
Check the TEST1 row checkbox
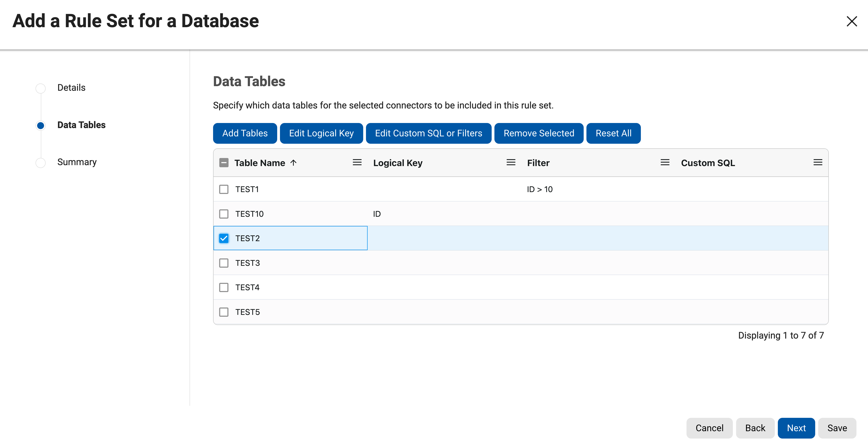click(x=224, y=189)
